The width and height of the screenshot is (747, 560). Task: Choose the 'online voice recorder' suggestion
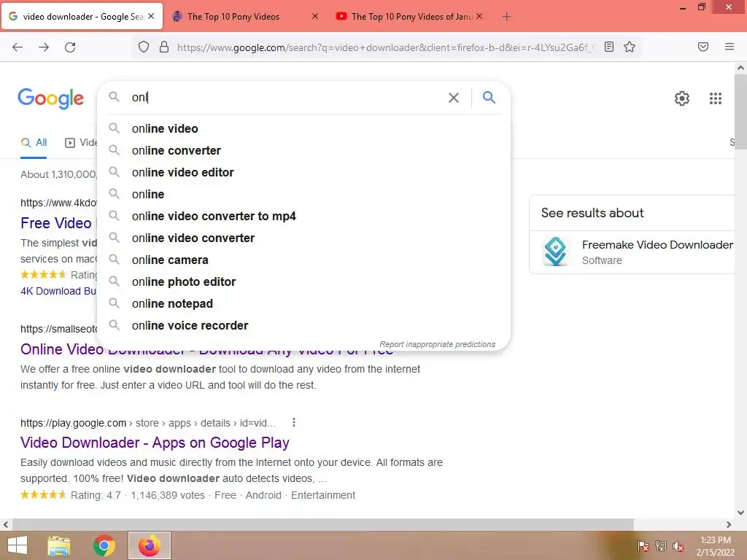[x=304, y=326]
